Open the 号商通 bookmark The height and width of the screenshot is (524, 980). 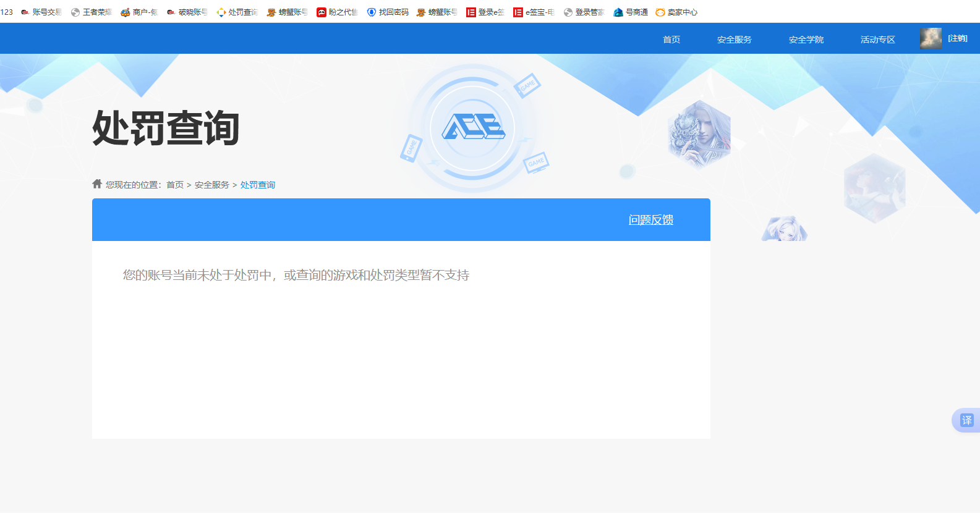[x=631, y=12]
